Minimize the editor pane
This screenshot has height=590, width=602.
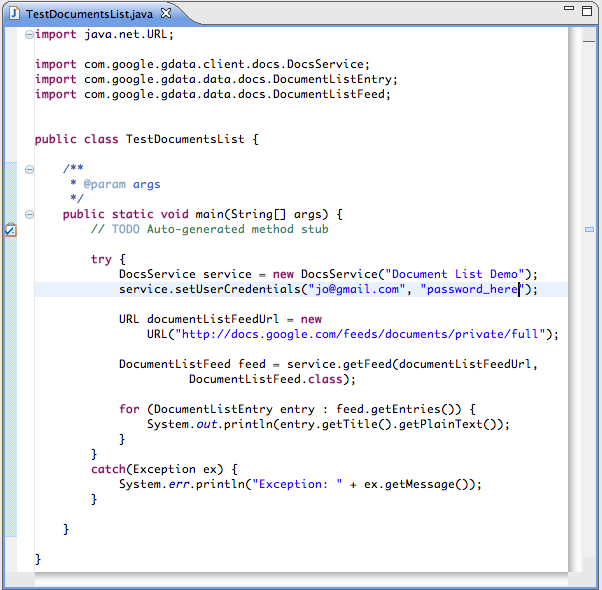(x=568, y=10)
